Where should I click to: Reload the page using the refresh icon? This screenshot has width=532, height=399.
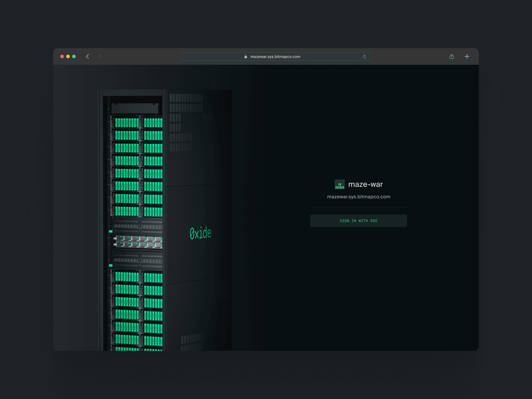(365, 56)
